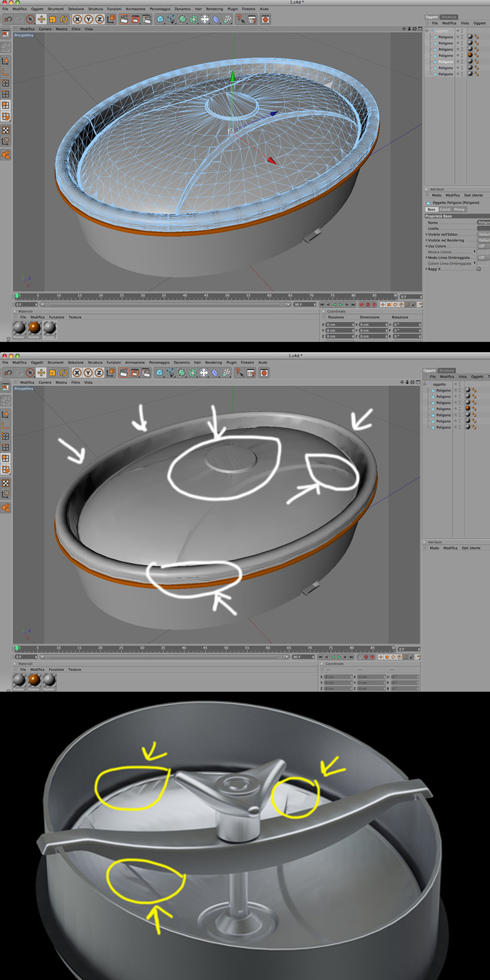The width and height of the screenshot is (490, 980).
Task: Open Render Settings icon in lower window
Action: (146, 372)
